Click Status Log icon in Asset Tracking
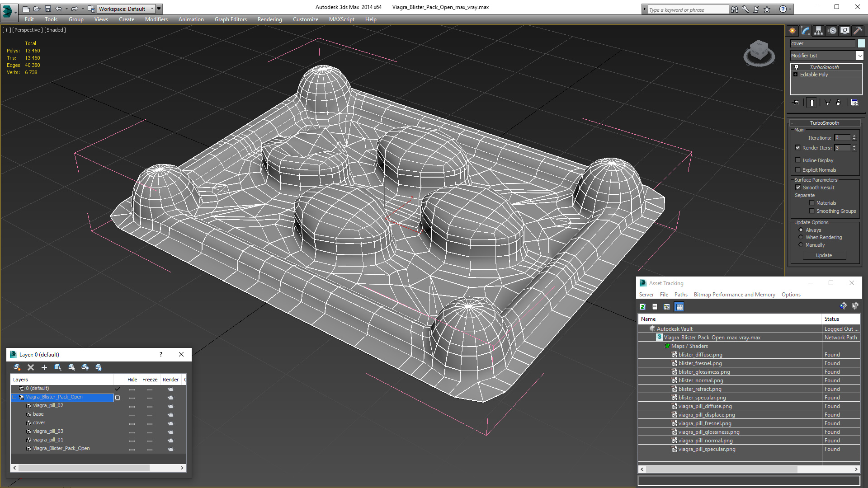Screen dimensions: 868x488 coord(655,307)
